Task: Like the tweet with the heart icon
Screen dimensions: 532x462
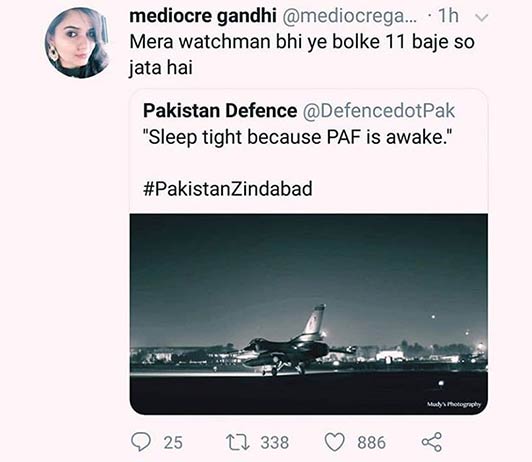Action: click(x=335, y=442)
